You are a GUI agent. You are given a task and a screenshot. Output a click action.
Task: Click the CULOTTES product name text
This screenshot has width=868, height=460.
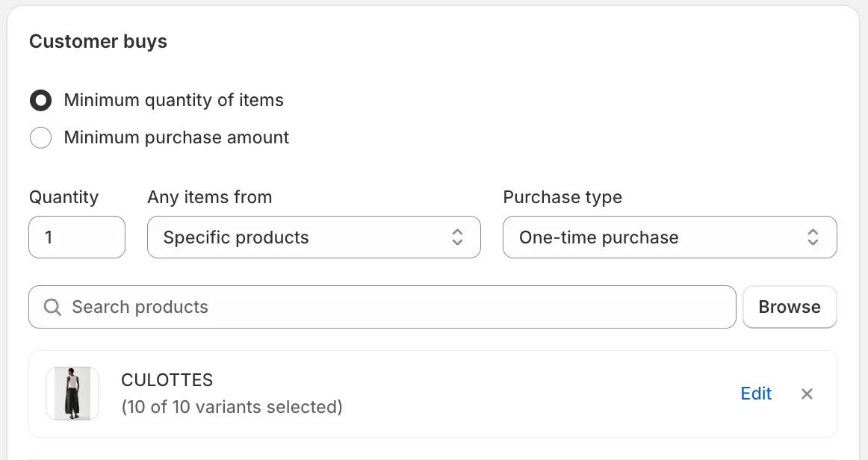point(167,380)
